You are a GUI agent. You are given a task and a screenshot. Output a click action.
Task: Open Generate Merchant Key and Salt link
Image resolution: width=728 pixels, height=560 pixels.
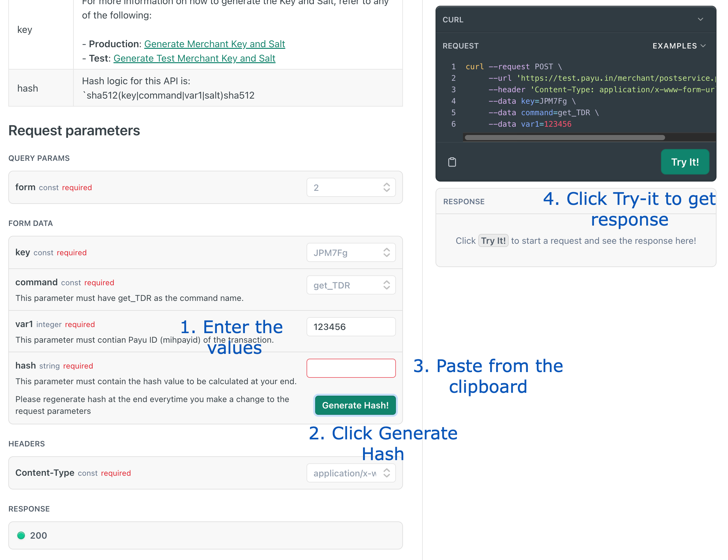pyautogui.click(x=214, y=44)
